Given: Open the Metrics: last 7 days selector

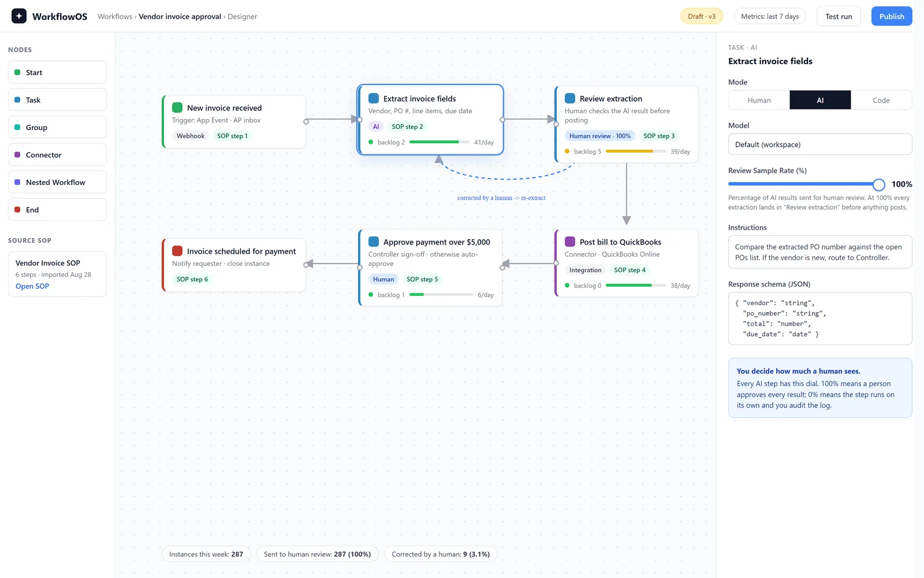Looking at the screenshot, I should pyautogui.click(x=770, y=16).
